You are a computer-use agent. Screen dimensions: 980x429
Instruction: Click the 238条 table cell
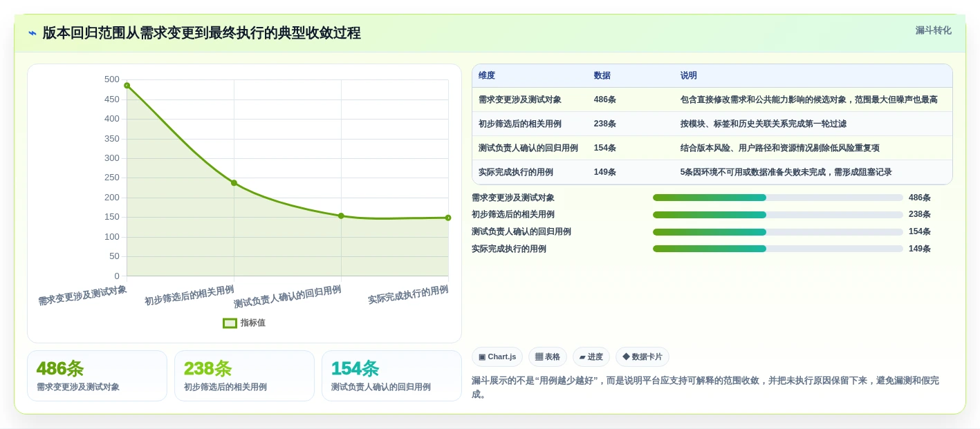coord(605,124)
